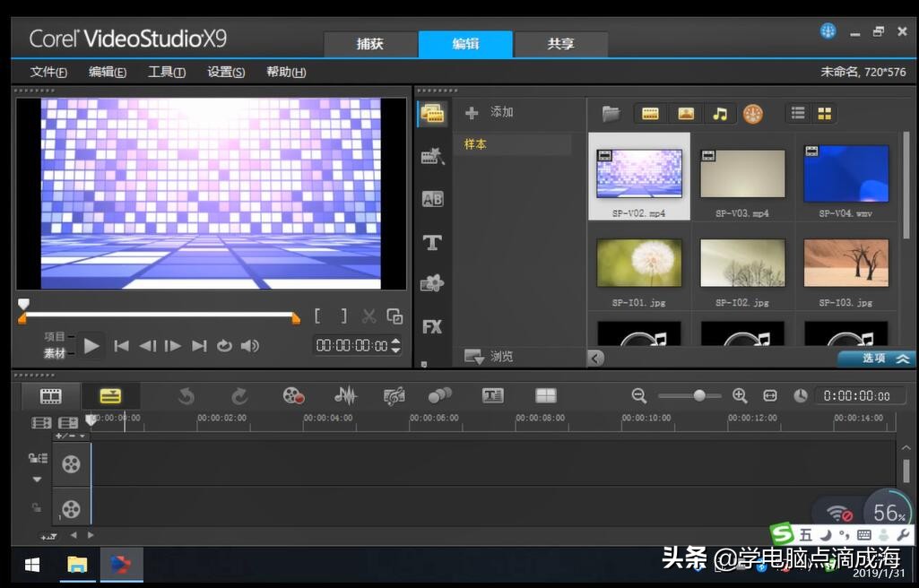
Task: Collapse the library folder panel arrow
Action: pyautogui.click(x=596, y=359)
